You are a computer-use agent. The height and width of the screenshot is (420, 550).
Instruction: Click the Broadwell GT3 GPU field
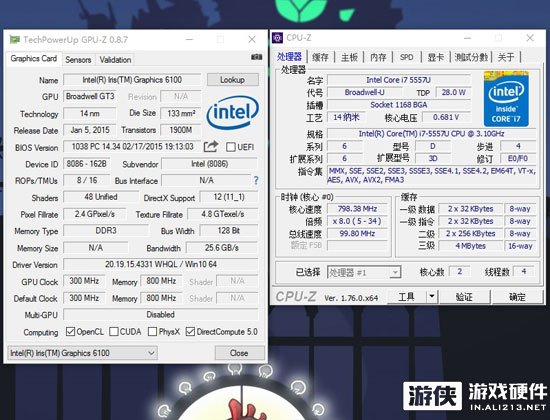point(90,96)
